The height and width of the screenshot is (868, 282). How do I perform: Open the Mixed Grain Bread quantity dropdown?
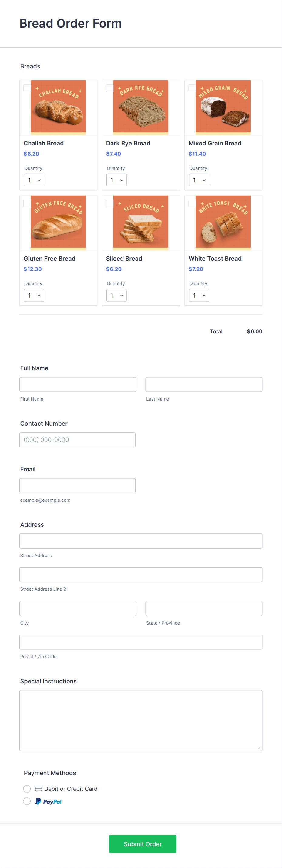(x=199, y=180)
